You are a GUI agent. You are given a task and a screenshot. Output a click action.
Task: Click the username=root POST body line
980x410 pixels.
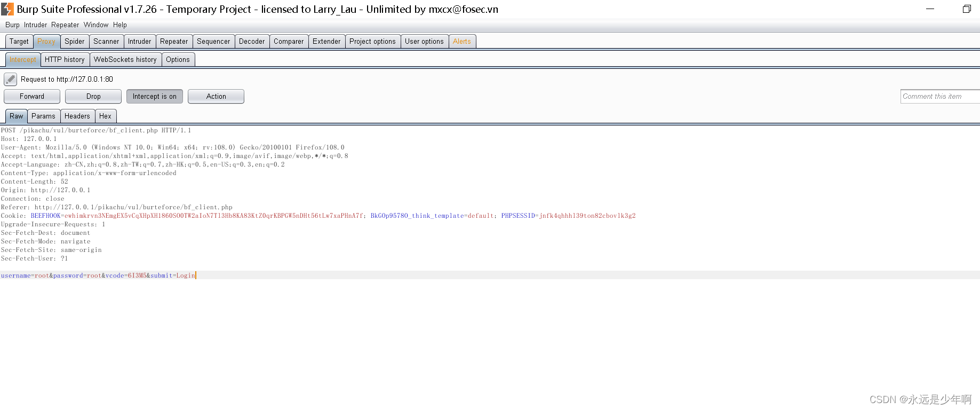(98, 275)
